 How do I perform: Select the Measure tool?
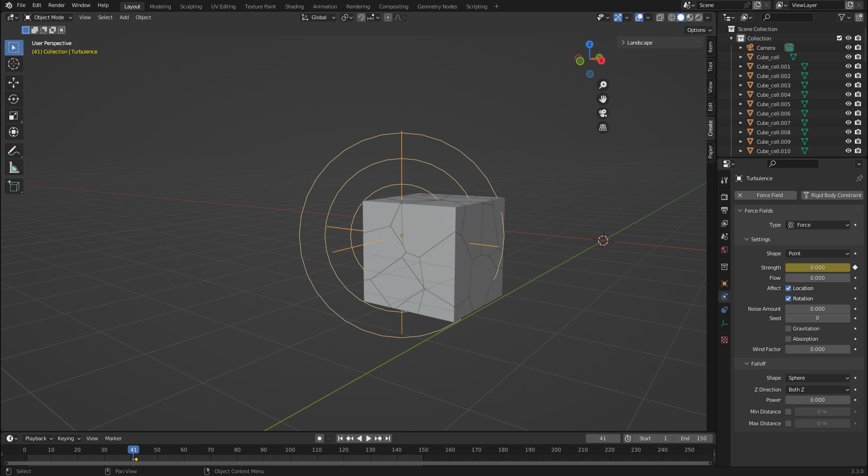14,168
